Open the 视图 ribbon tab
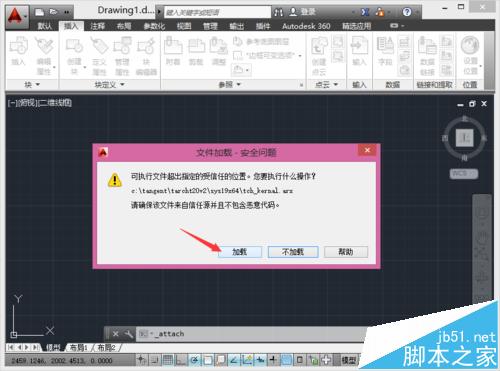500x371 pixels. pos(184,26)
